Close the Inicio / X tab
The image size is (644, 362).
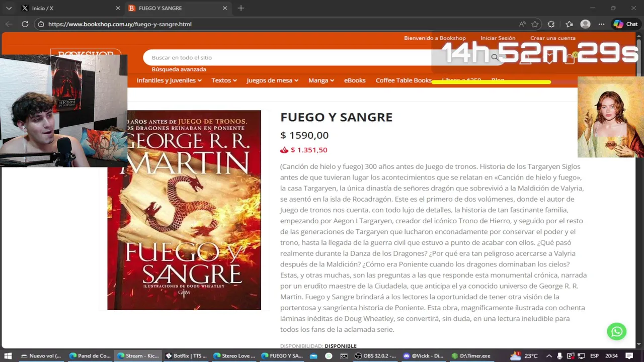tap(118, 8)
